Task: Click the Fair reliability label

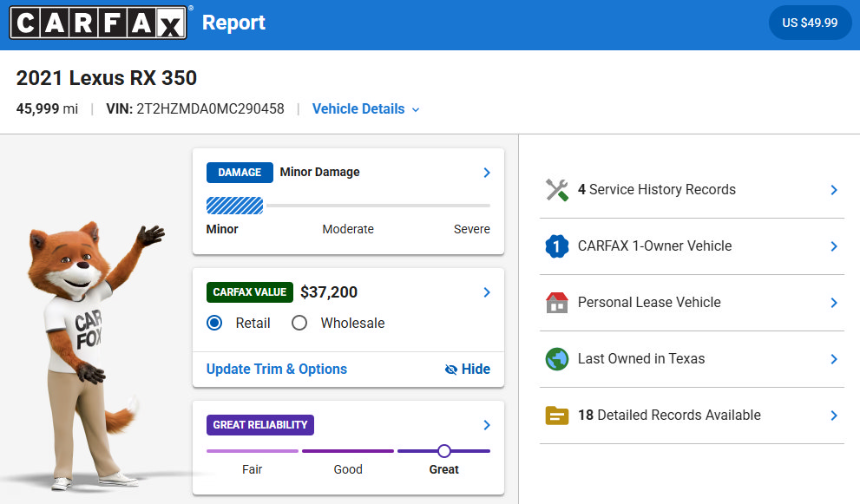Action: [253, 469]
